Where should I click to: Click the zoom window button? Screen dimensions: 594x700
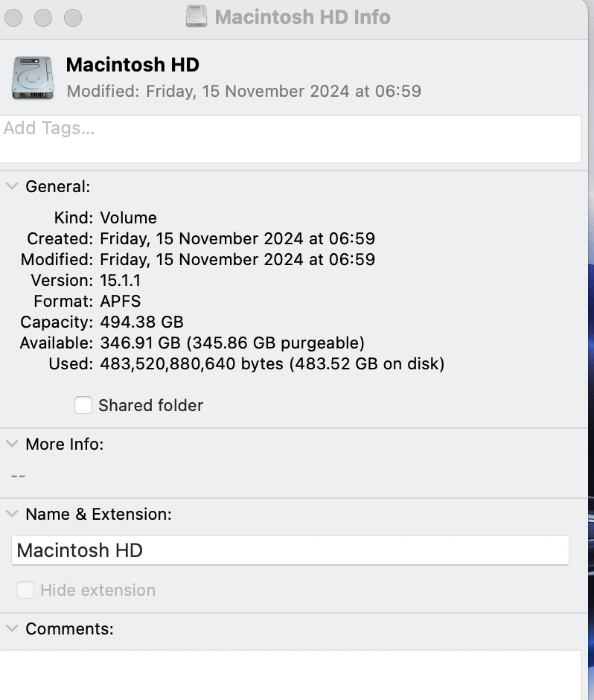(73, 18)
